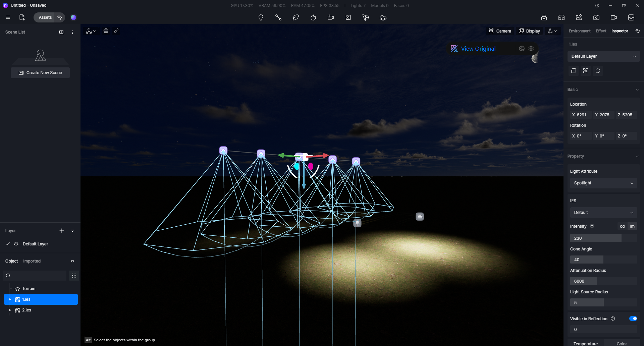Click the still camera render icon at top right
Screen dimensions: 644x346
[x=596, y=17]
